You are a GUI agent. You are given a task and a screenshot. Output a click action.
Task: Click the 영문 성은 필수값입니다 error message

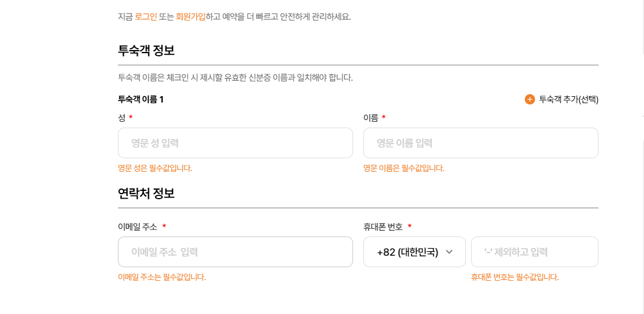155,169
